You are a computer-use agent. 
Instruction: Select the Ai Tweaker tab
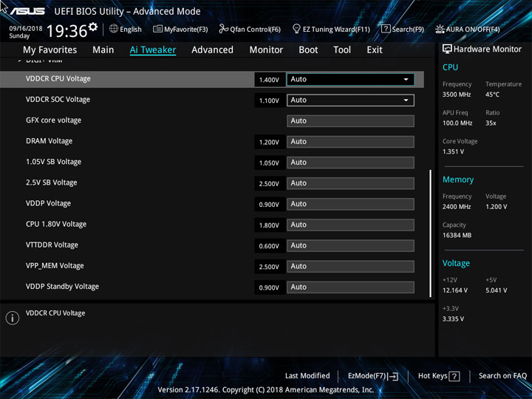[153, 50]
